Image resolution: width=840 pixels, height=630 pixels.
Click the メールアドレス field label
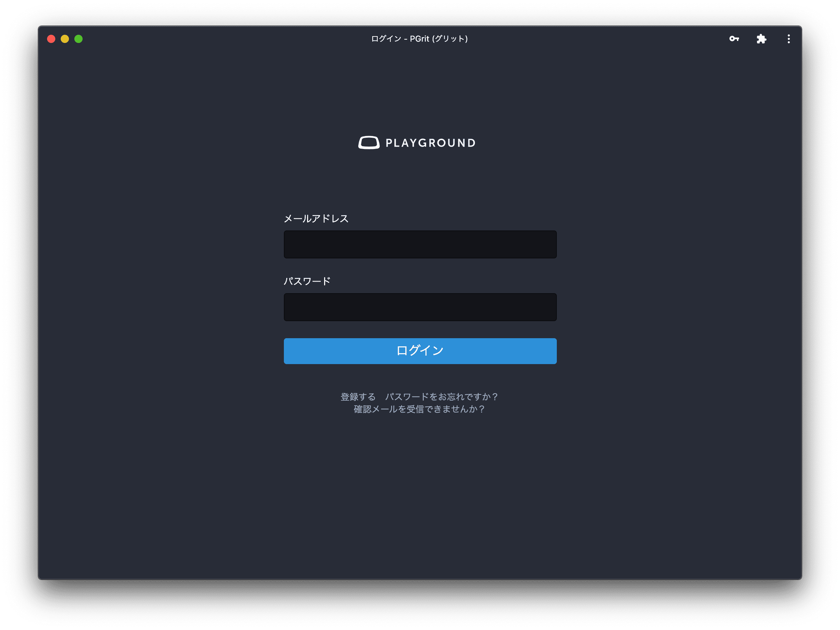click(316, 219)
